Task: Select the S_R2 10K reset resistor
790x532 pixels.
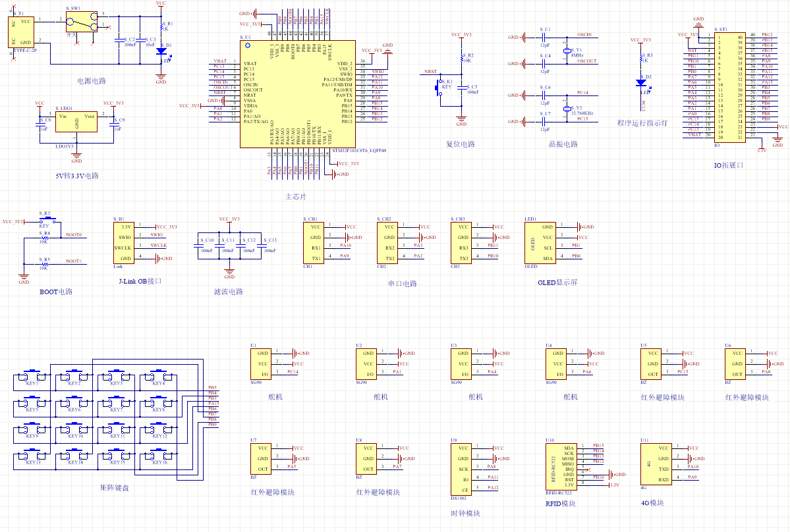Action: [x=461, y=59]
